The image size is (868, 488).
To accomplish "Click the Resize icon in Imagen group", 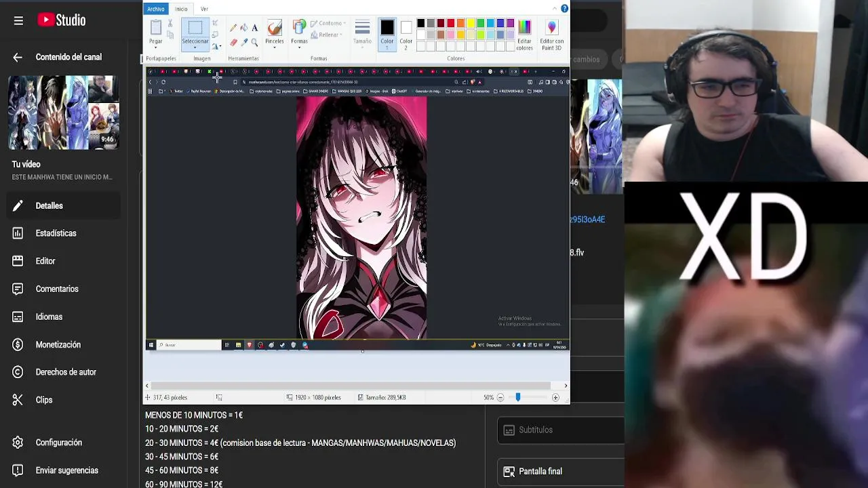I will (x=216, y=35).
